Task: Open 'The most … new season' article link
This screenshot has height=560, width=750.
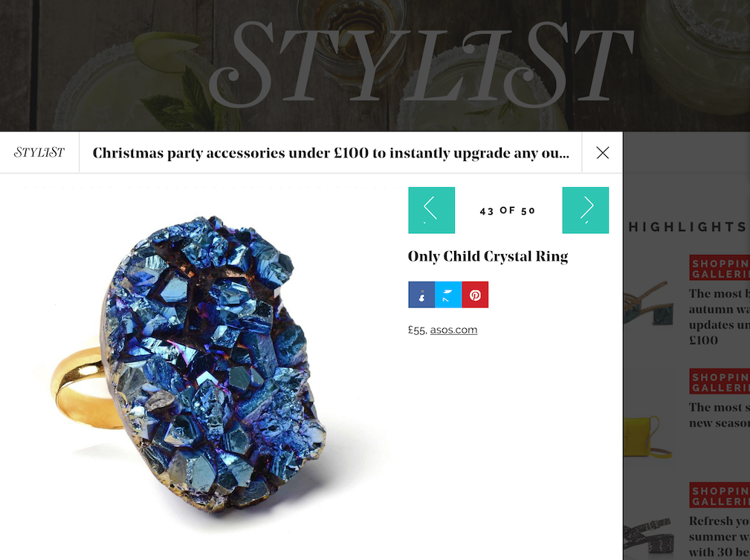Action: point(720,414)
